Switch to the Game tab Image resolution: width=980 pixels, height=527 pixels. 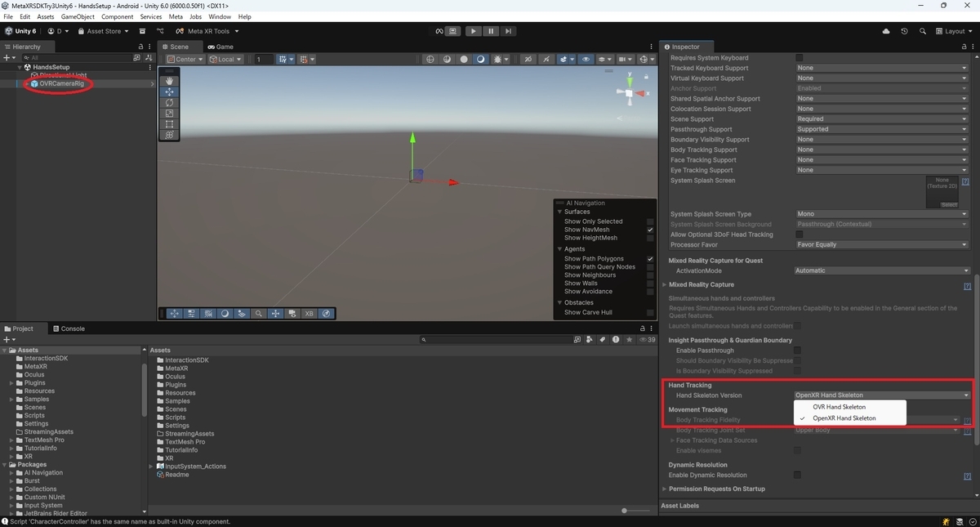pos(220,47)
